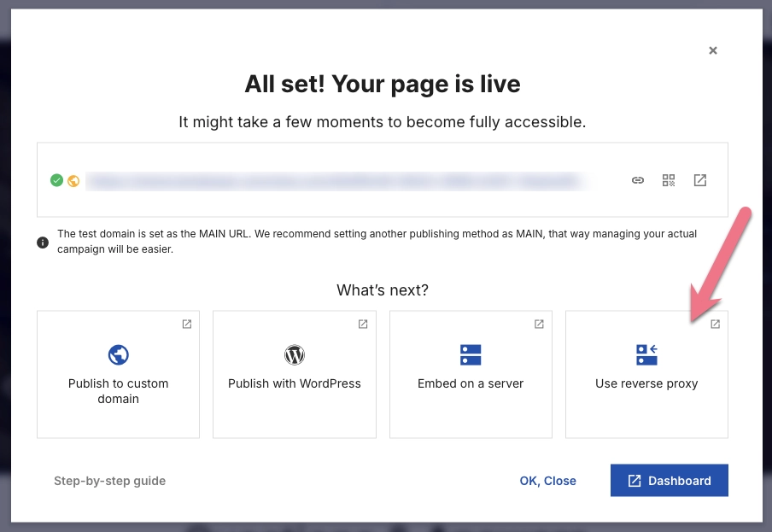772x532 pixels.
Task: Copy the page link using the chain icon
Action: [x=638, y=180]
